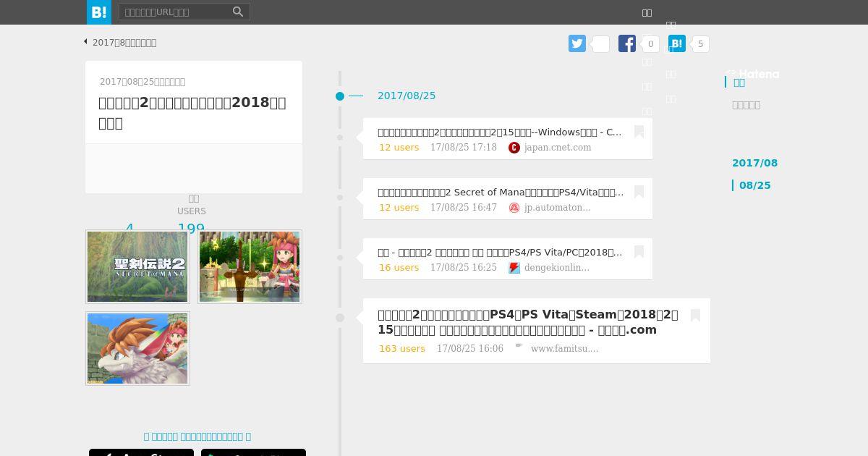
Task: Click the timestamp 17/08/25 16:47
Action: (464, 208)
